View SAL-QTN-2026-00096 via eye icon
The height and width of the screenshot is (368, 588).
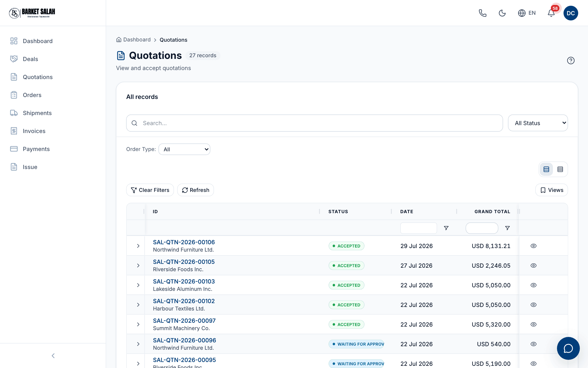[534, 344]
